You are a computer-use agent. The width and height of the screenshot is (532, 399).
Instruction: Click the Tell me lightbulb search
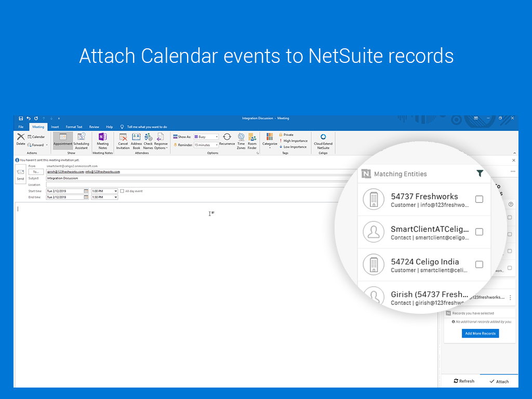pos(122,127)
